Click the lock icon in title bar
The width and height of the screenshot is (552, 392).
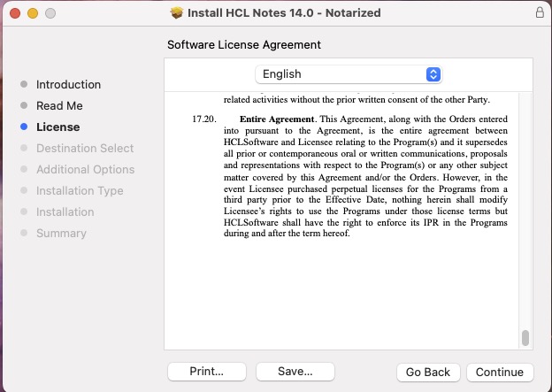540,13
